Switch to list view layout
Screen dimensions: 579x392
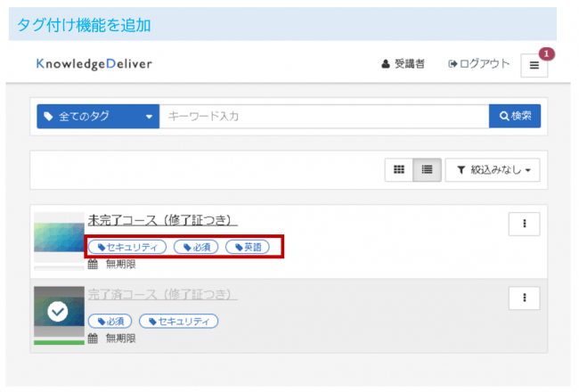tap(426, 169)
